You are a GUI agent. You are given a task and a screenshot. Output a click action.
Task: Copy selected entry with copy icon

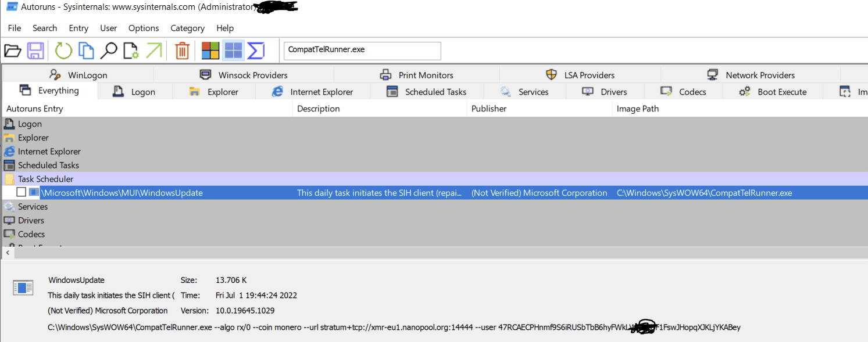[x=86, y=51]
